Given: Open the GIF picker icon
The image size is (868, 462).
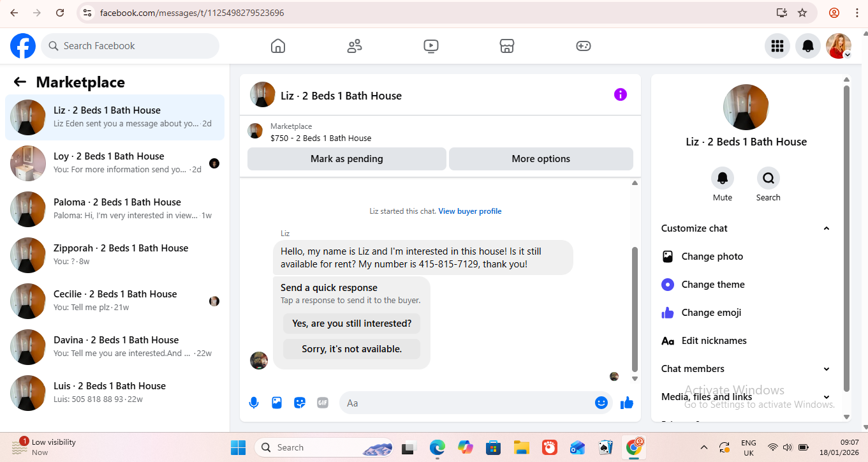Looking at the screenshot, I should [323, 403].
